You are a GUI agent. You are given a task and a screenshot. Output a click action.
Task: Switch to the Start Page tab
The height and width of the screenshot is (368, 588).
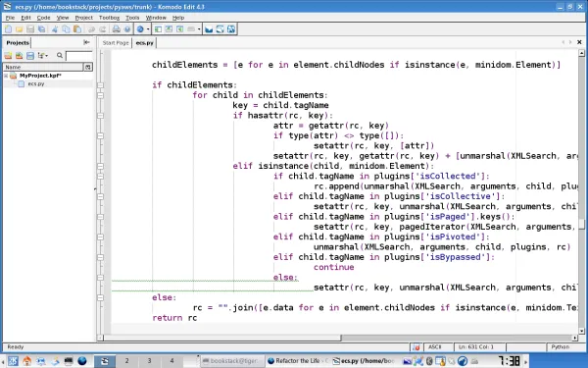(116, 43)
